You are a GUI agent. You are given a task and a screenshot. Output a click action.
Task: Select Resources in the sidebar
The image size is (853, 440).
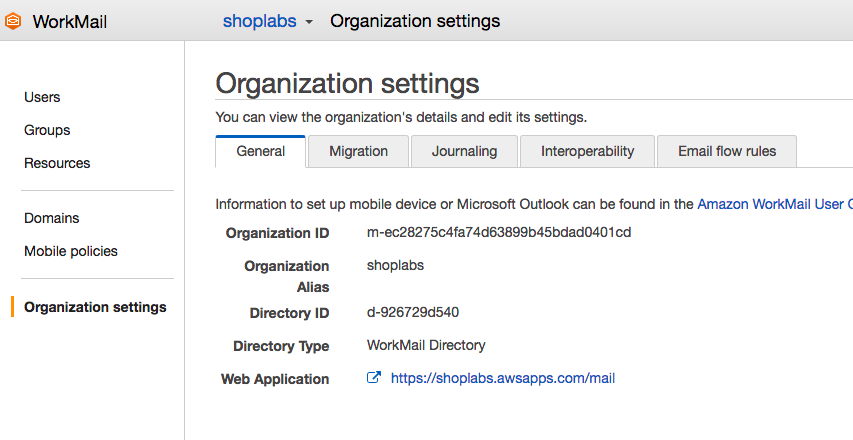[x=57, y=163]
